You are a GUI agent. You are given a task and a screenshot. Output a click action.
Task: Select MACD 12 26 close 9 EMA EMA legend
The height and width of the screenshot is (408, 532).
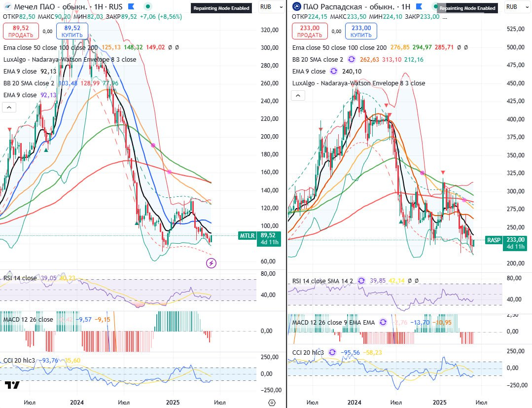[333, 322]
